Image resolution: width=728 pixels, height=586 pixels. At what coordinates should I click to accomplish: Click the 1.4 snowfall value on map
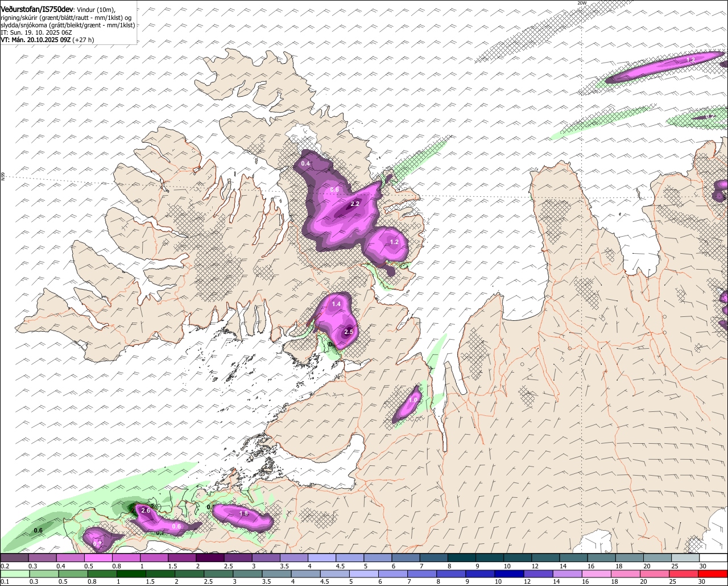pyautogui.click(x=336, y=304)
